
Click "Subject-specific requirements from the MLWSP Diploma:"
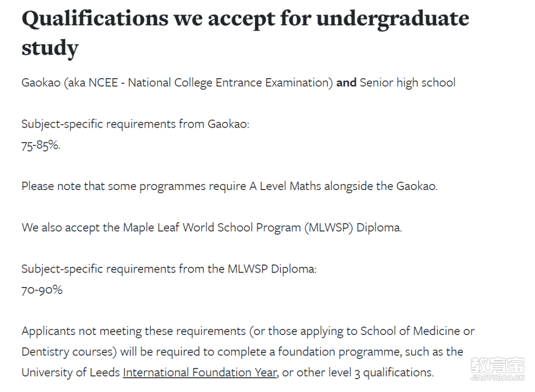point(168,269)
